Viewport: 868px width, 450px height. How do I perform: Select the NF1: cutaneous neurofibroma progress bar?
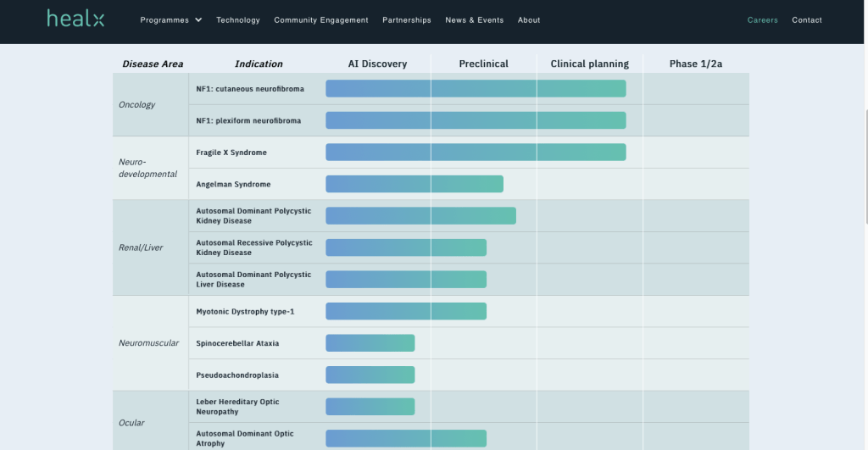pos(476,89)
